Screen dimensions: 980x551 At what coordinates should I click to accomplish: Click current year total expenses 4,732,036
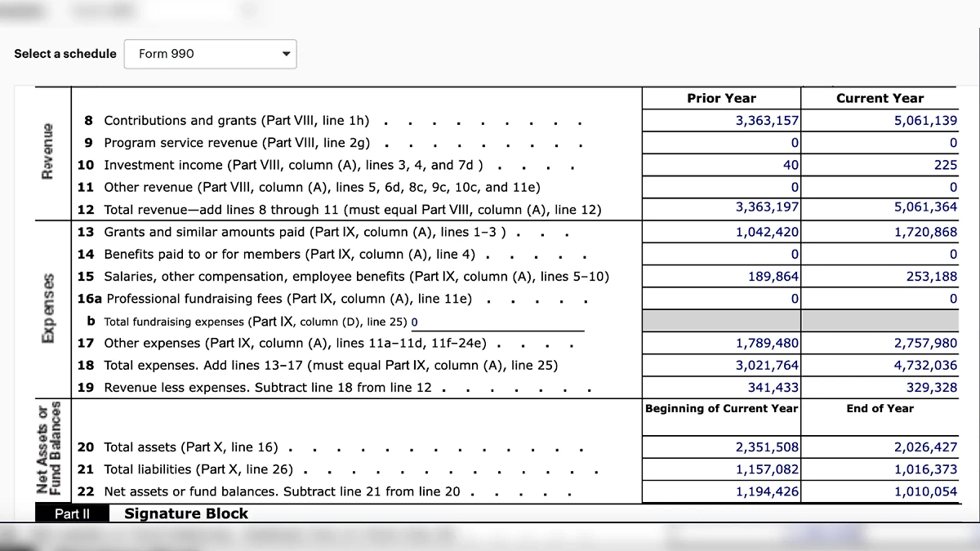coord(925,366)
